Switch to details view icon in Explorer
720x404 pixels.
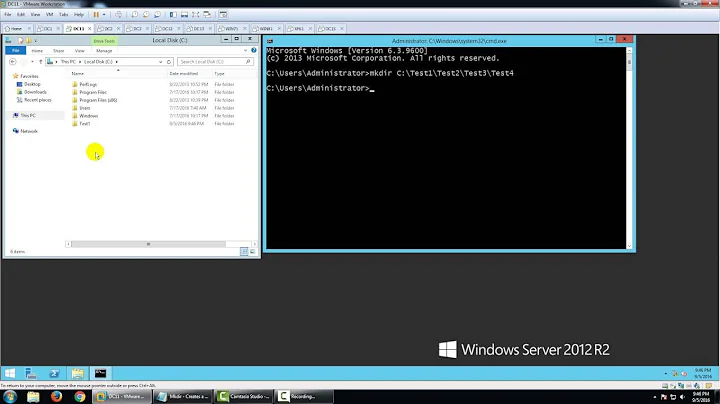(244, 252)
